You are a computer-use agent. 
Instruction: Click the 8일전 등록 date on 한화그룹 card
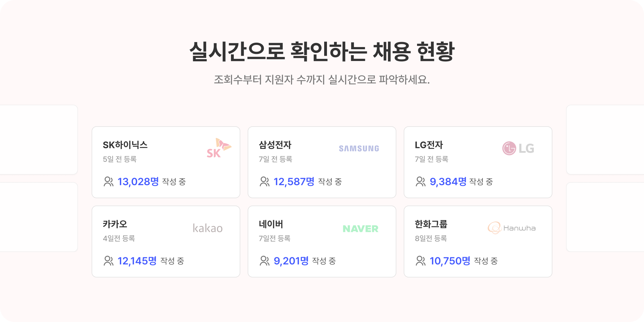(x=431, y=238)
